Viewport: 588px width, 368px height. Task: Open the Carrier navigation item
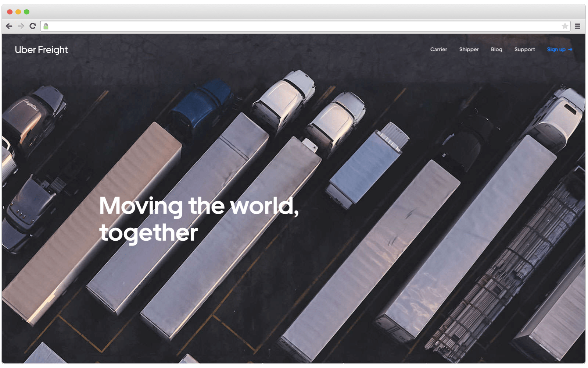pos(438,49)
